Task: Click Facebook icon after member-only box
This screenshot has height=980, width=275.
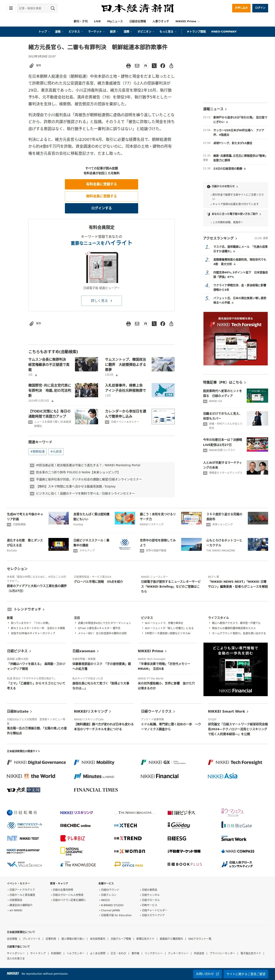Action: coord(163,324)
